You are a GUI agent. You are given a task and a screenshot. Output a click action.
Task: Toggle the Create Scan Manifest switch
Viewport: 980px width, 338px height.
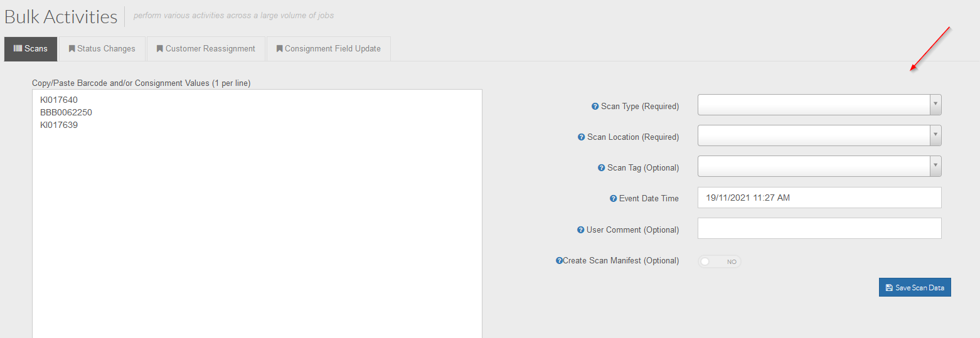719,261
